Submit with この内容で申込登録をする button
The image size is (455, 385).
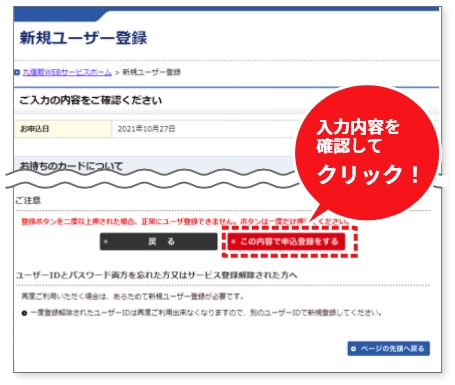coord(286,241)
